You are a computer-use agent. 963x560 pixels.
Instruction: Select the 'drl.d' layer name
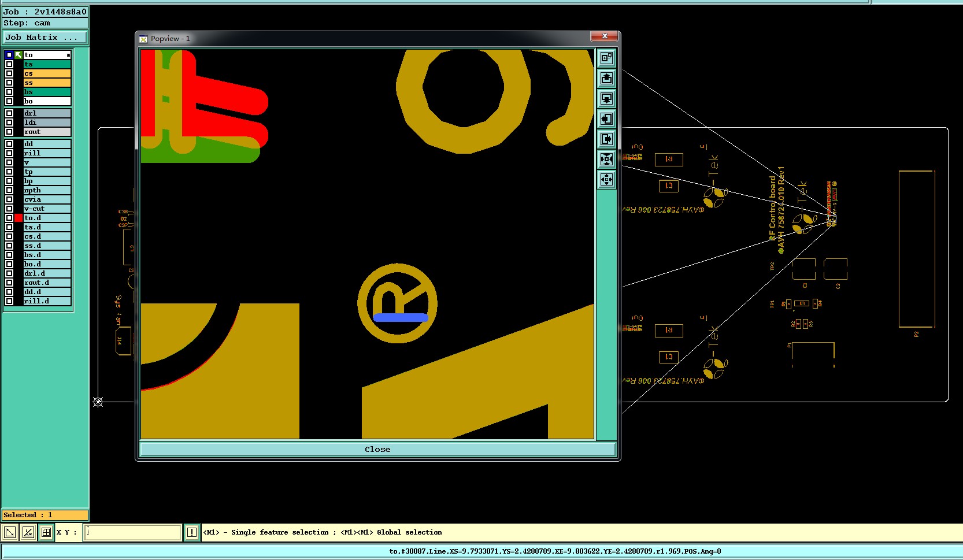click(x=47, y=273)
